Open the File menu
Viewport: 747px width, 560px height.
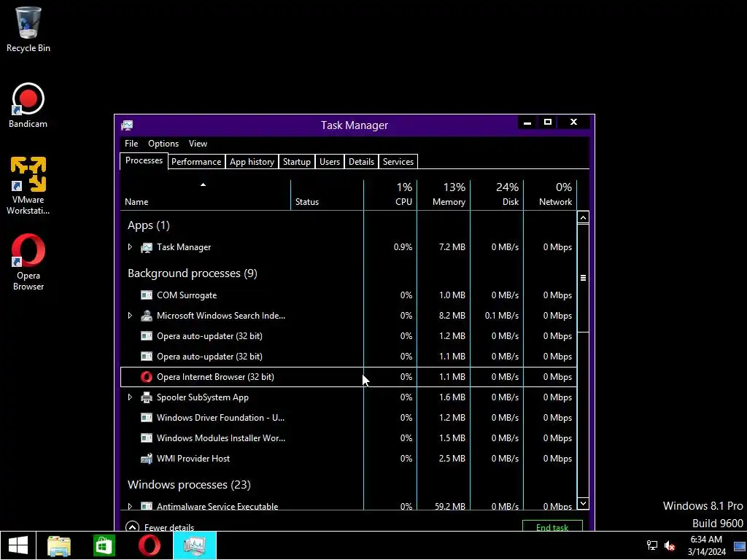(x=131, y=144)
